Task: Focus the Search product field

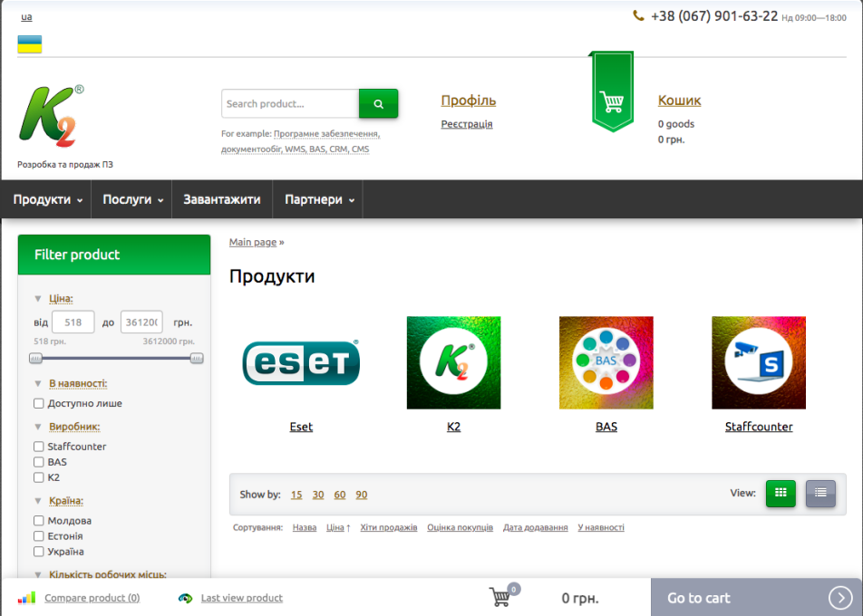Action: 291,103
